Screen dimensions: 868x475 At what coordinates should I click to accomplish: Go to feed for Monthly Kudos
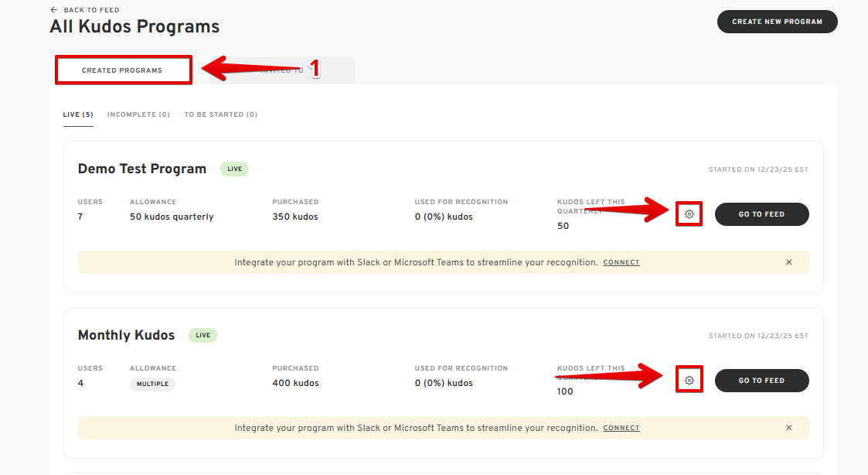point(761,381)
